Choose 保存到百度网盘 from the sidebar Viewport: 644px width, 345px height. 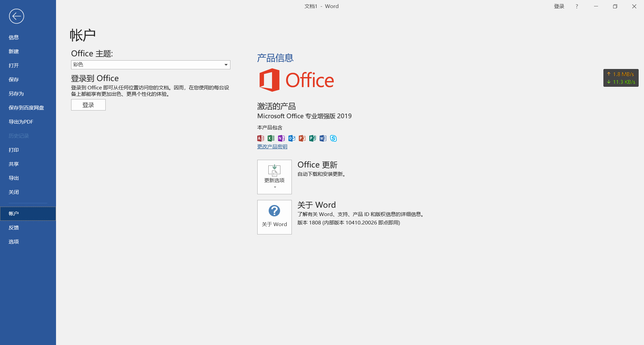pyautogui.click(x=26, y=108)
